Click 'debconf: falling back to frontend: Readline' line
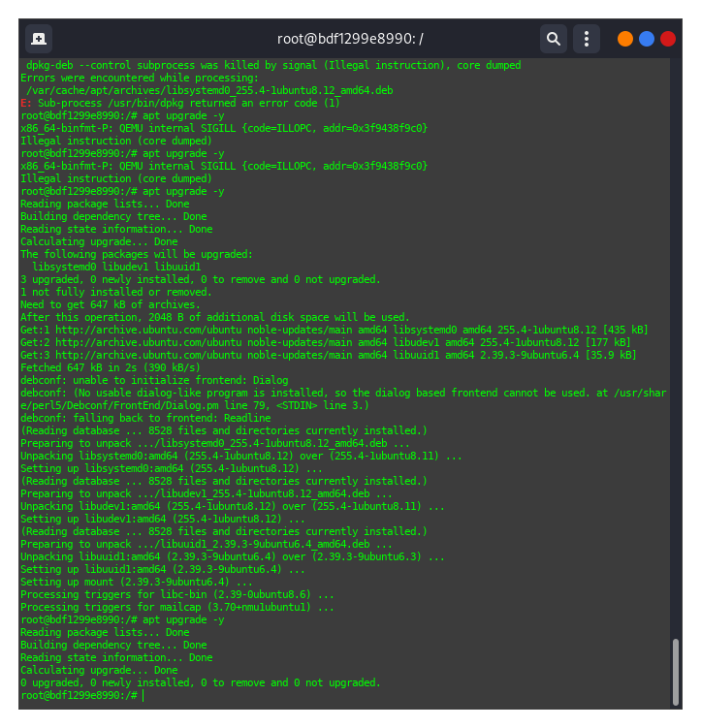701x728 pixels. pyautogui.click(x=145, y=418)
